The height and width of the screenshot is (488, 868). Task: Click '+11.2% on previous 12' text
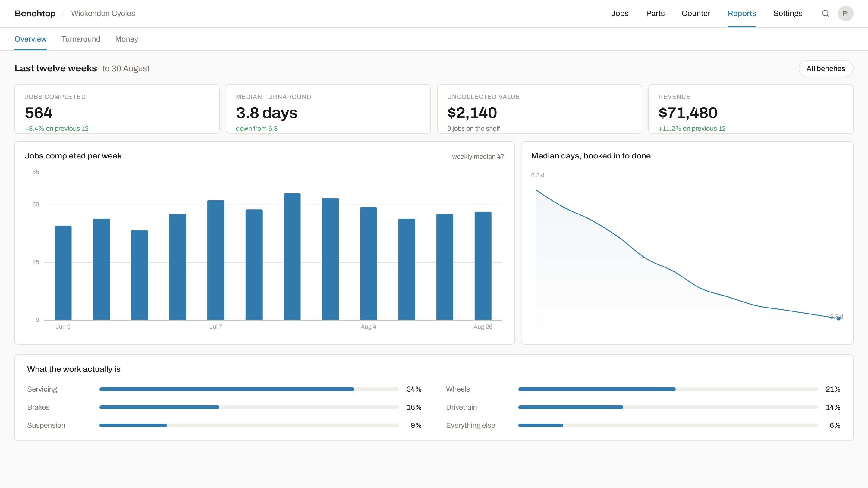(x=692, y=129)
